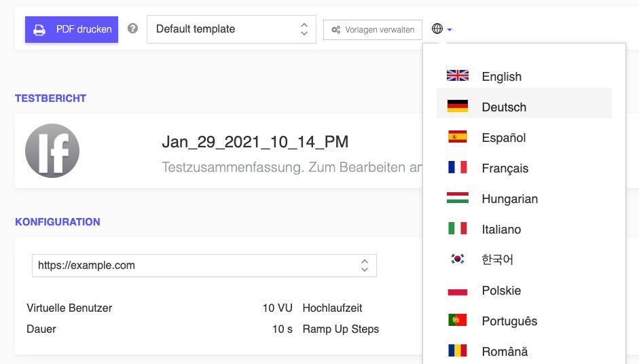Click the LoadFocus logo thumbnail

coord(52,151)
